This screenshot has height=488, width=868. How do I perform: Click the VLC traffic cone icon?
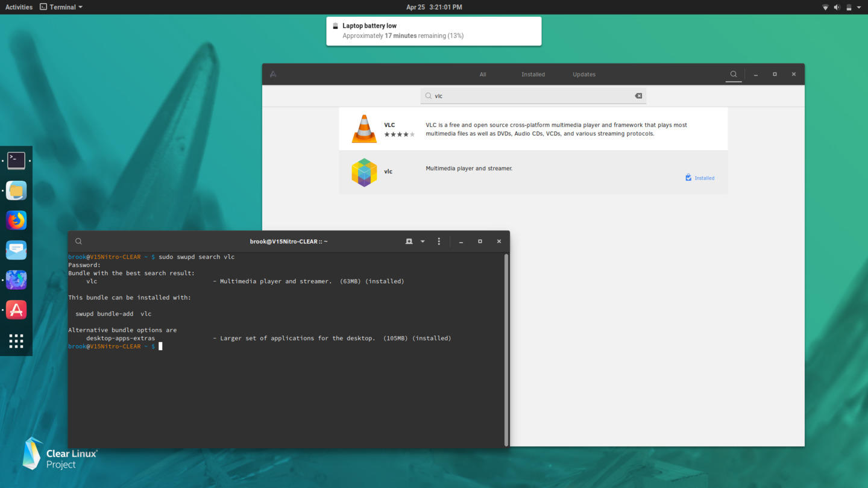tap(364, 128)
